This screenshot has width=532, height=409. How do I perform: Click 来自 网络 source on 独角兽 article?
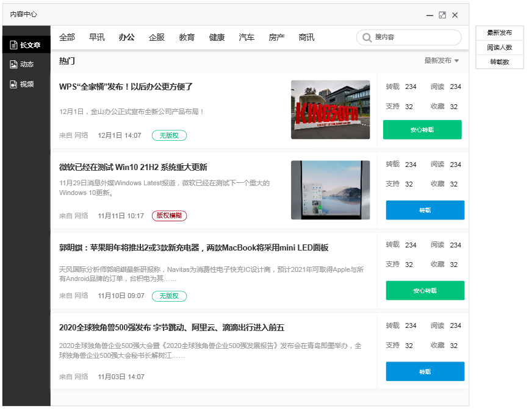(74, 377)
